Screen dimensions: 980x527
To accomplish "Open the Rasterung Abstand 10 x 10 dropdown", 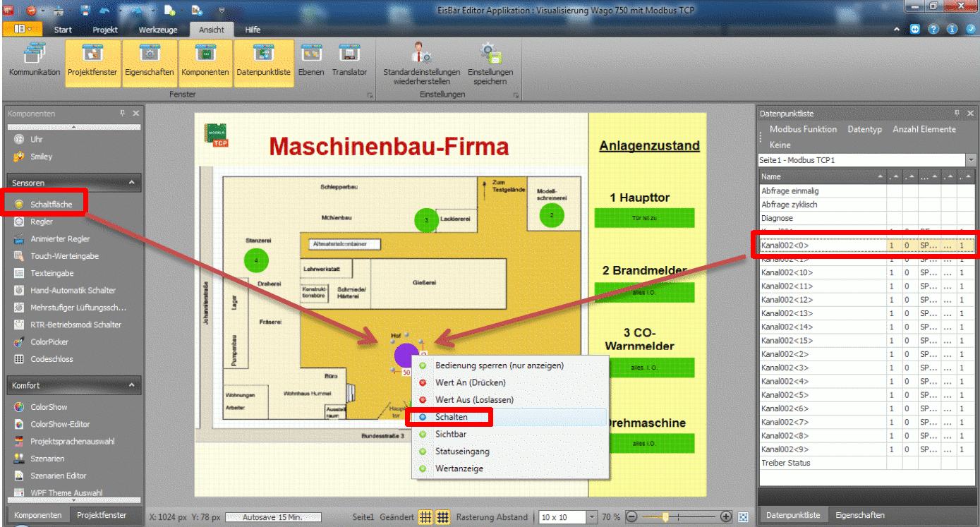I will (591, 517).
